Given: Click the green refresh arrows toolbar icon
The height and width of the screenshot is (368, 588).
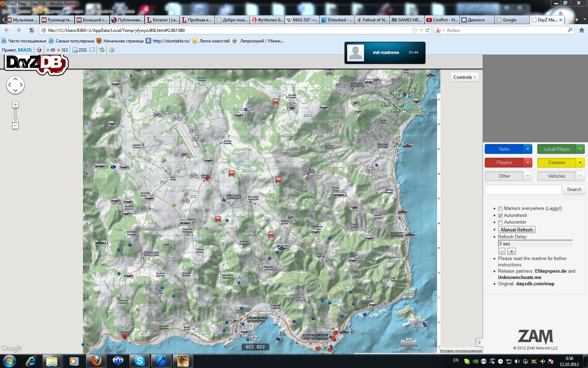Looking at the screenshot, I should coord(102,50).
